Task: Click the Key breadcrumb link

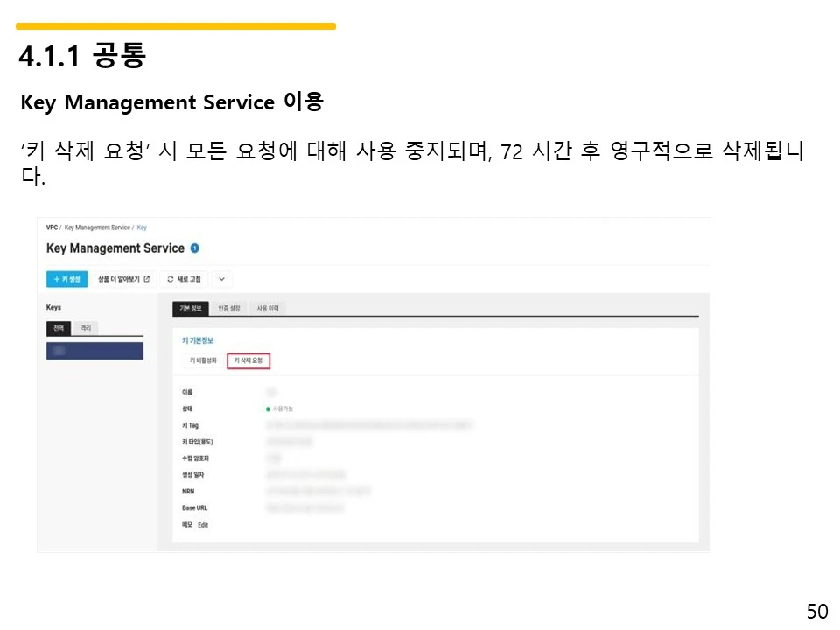Action: click(x=141, y=226)
